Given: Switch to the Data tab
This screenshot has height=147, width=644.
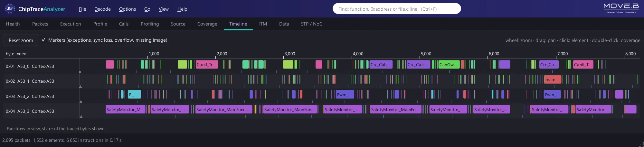Looking at the screenshot, I should click(284, 24).
